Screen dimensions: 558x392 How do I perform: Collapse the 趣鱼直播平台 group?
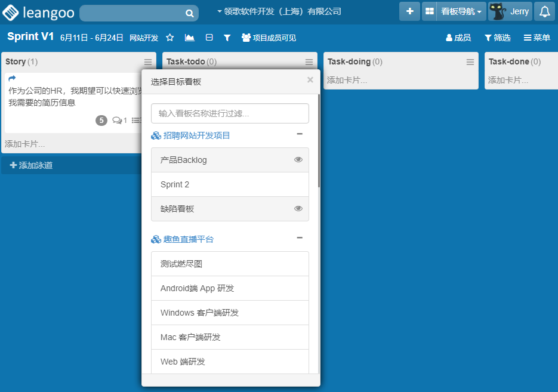(300, 238)
